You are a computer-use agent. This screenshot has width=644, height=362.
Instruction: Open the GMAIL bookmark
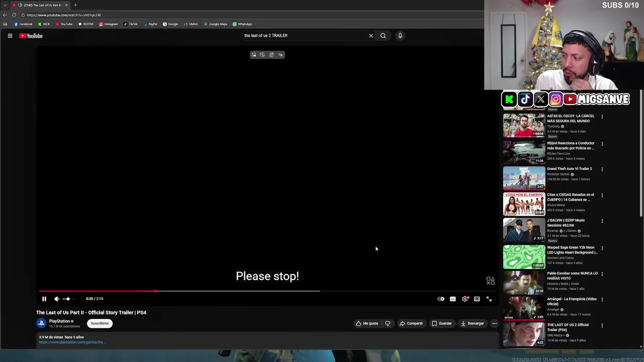191,24
